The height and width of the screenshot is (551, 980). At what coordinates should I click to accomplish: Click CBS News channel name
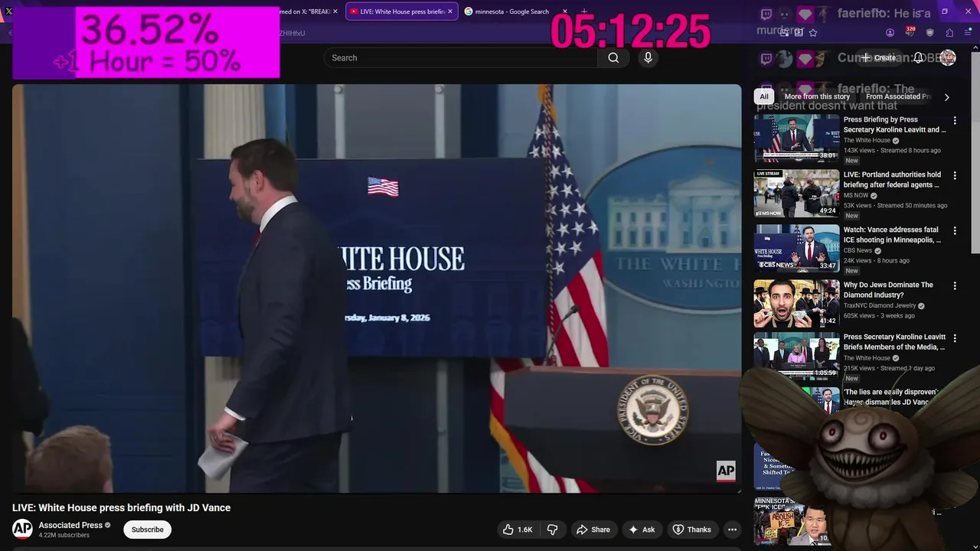(857, 251)
